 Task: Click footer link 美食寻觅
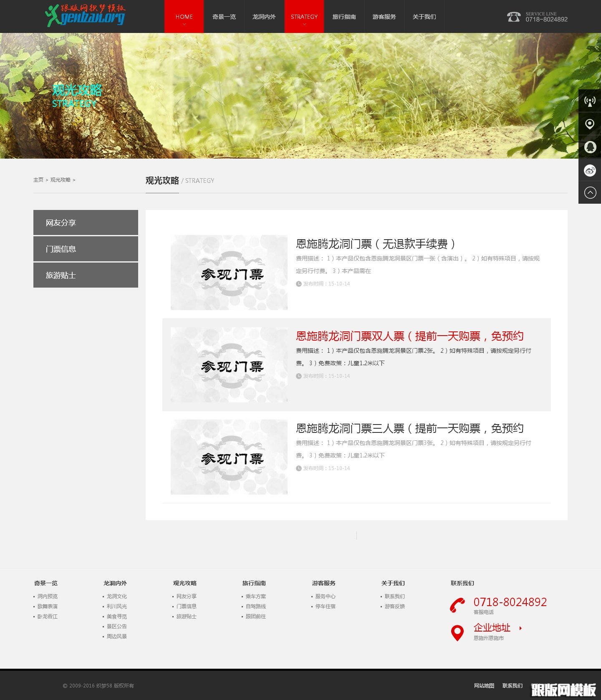[117, 617]
